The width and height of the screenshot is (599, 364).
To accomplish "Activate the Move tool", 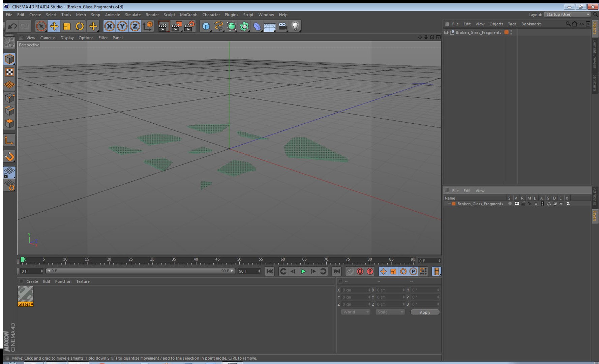I will (54, 26).
